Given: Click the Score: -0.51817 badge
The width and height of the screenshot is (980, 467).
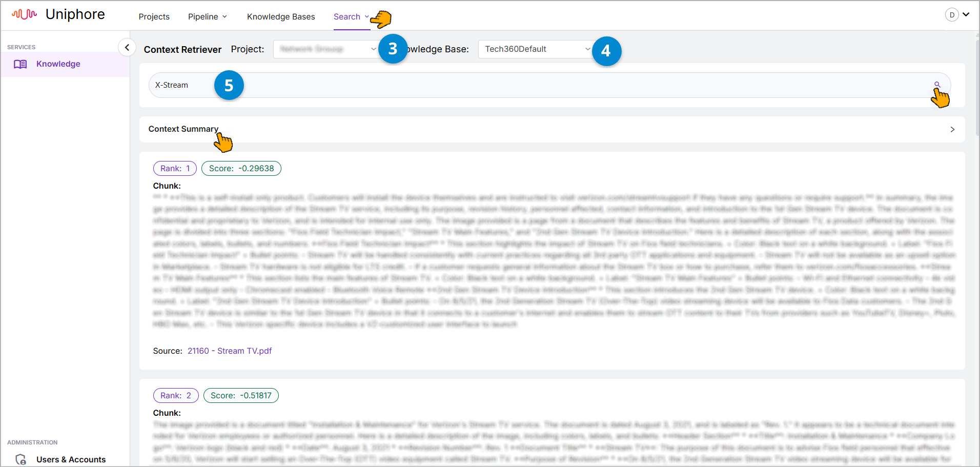Looking at the screenshot, I should click(x=241, y=395).
